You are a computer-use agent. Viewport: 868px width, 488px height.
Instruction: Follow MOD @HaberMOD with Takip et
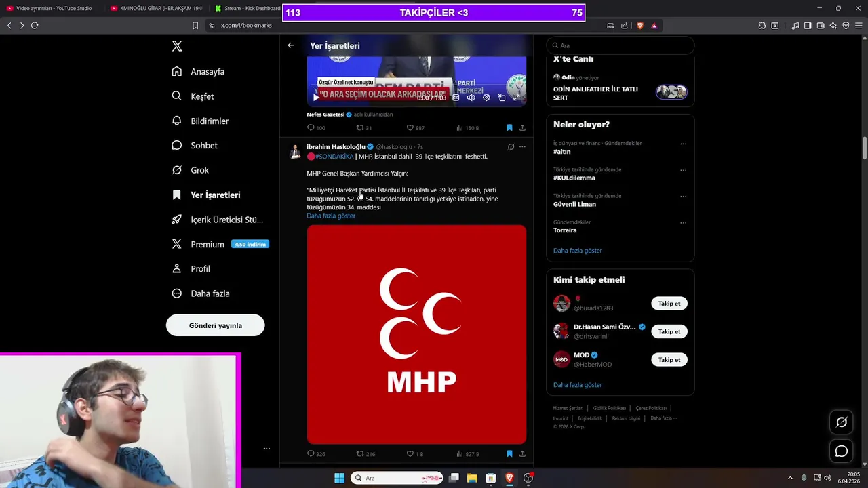(x=669, y=360)
